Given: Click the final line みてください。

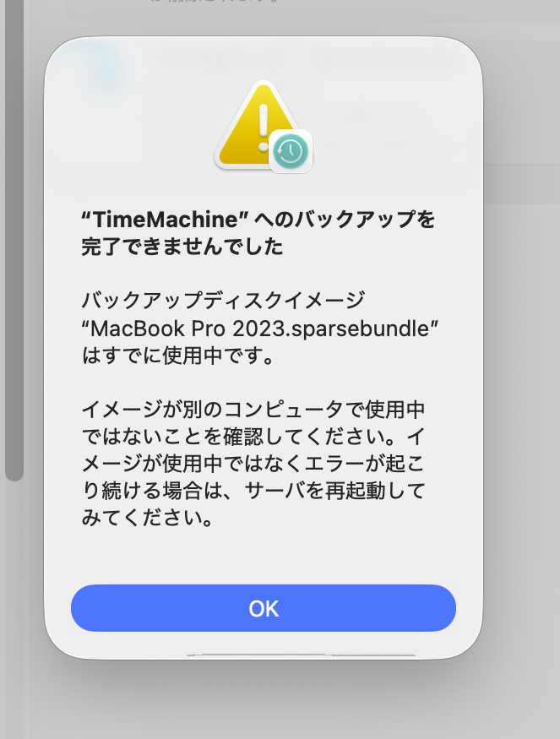Looking at the screenshot, I should tap(146, 519).
